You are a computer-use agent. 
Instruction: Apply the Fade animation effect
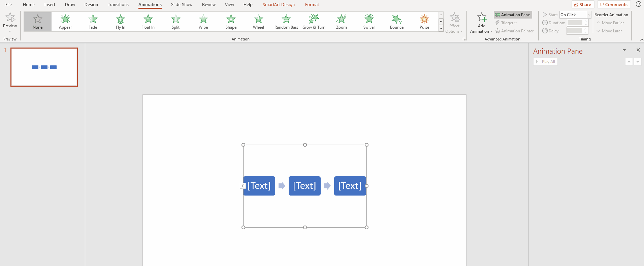click(x=93, y=22)
